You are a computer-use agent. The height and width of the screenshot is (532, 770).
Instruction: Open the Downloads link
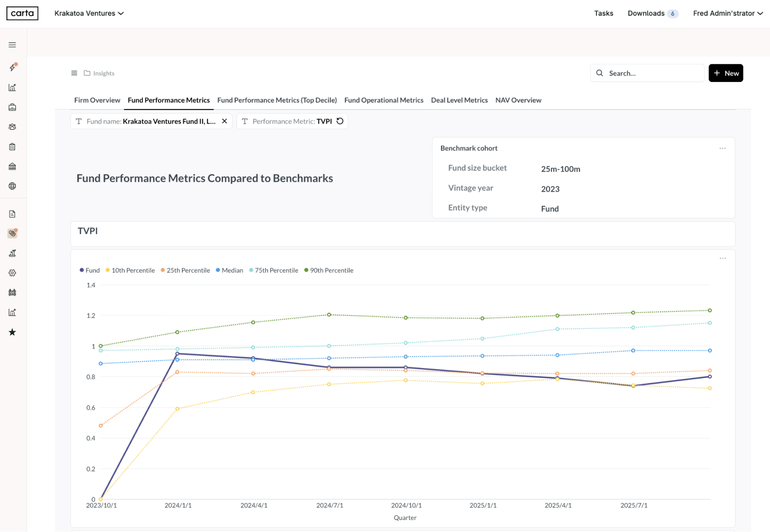(x=646, y=13)
